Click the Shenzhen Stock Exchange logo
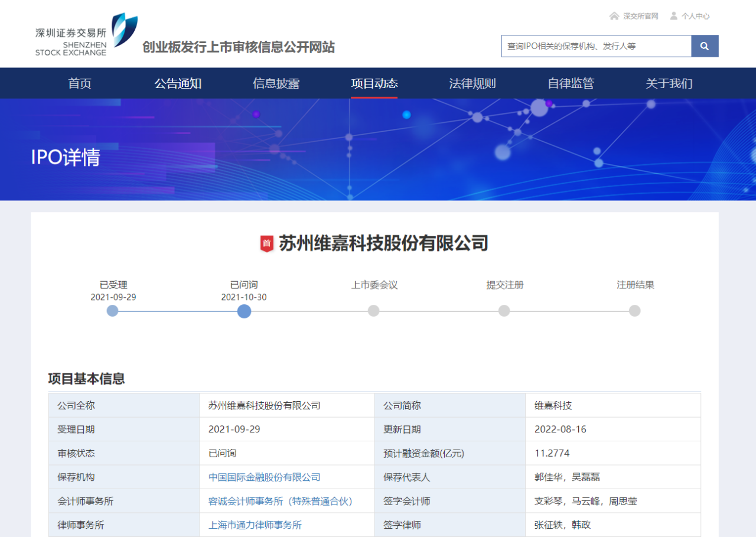 [x=86, y=34]
